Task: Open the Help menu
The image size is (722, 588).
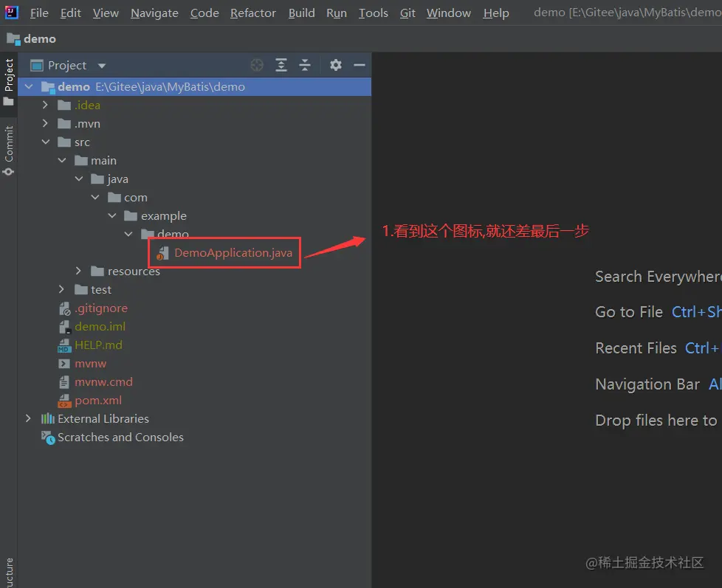Action: (x=496, y=13)
